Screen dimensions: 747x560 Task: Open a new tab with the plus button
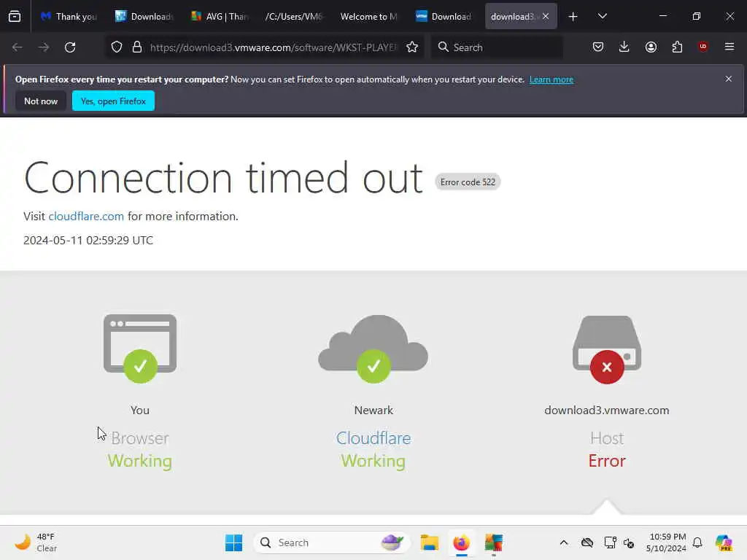(573, 17)
